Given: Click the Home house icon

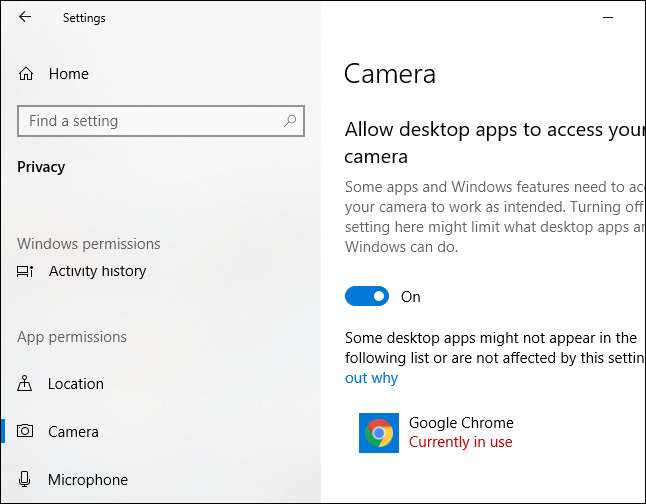Looking at the screenshot, I should 26,74.
